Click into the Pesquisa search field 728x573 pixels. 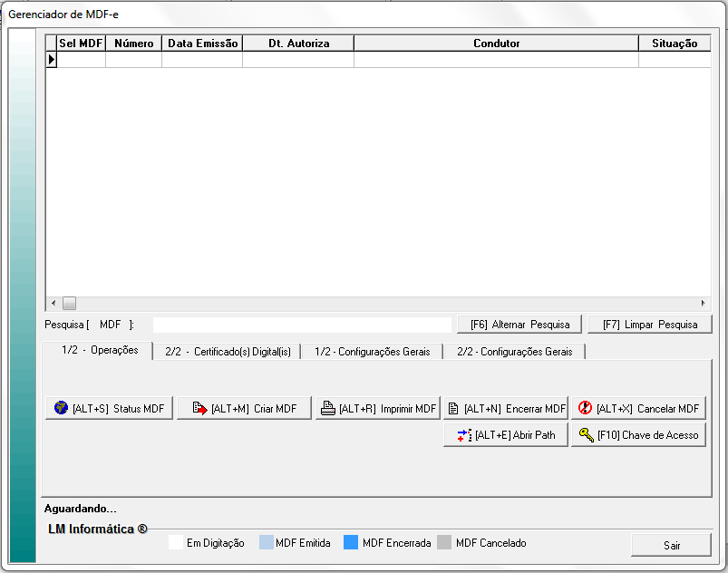(301, 325)
